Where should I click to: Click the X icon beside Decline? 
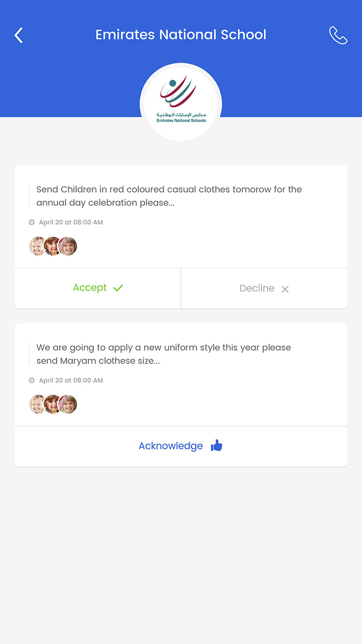coord(285,289)
